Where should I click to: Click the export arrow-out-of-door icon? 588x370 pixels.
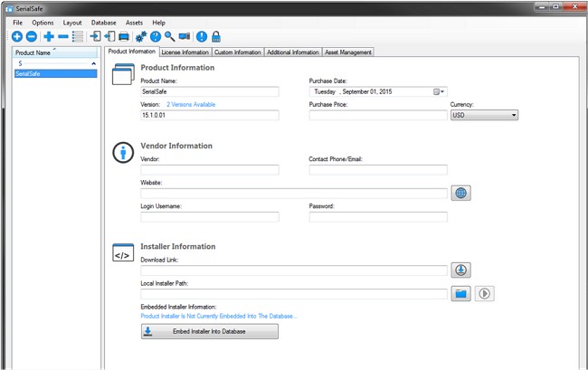click(x=109, y=36)
